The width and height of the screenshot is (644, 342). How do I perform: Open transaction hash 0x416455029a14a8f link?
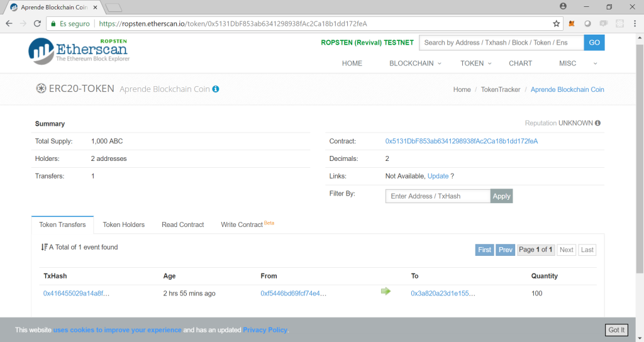[76, 294]
